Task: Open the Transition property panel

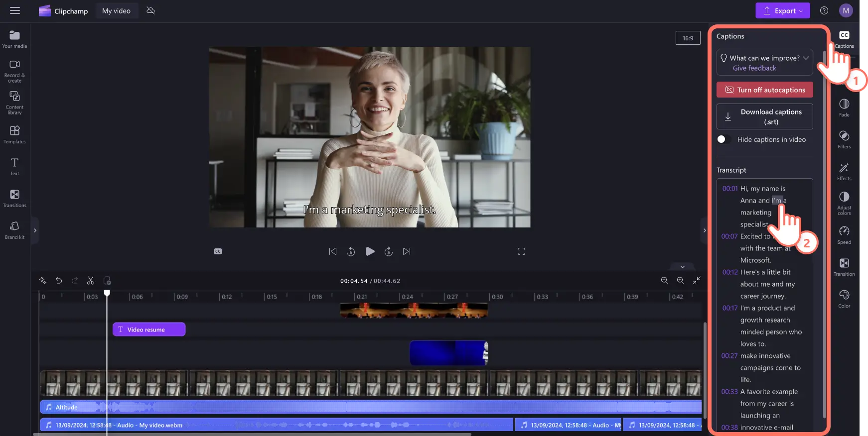Action: click(844, 267)
